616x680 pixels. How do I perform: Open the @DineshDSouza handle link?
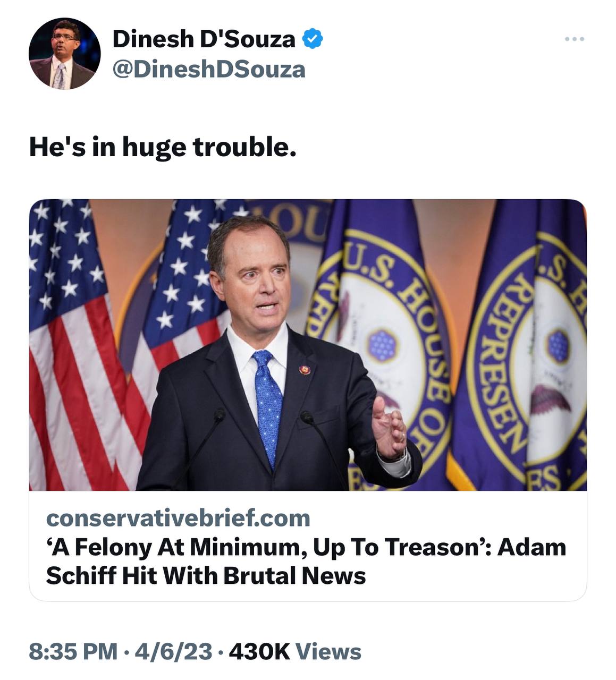point(209,70)
